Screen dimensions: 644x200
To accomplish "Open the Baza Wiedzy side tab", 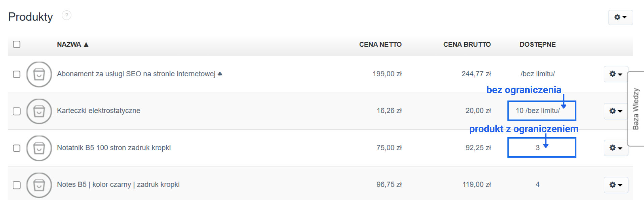I will tap(636, 109).
